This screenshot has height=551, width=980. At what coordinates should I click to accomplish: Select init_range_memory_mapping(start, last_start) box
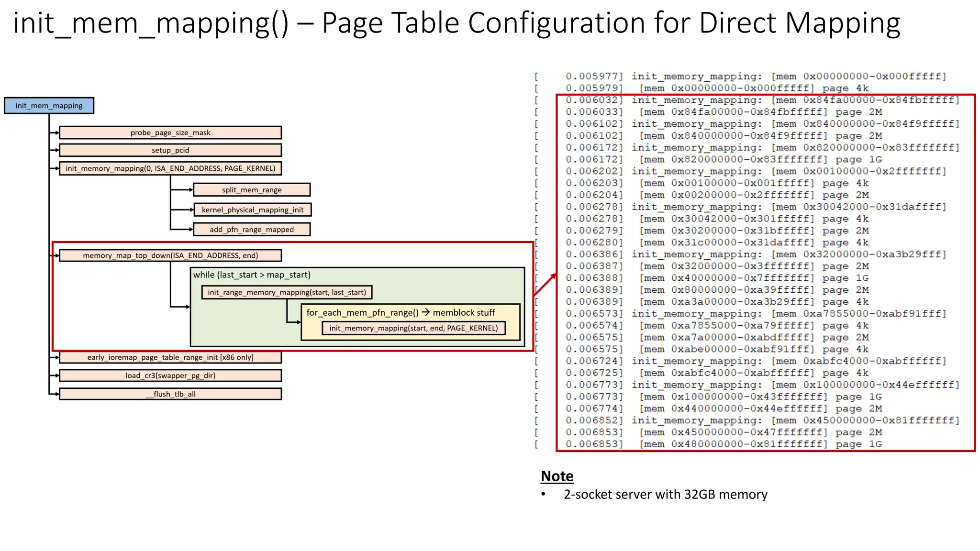coord(287,292)
